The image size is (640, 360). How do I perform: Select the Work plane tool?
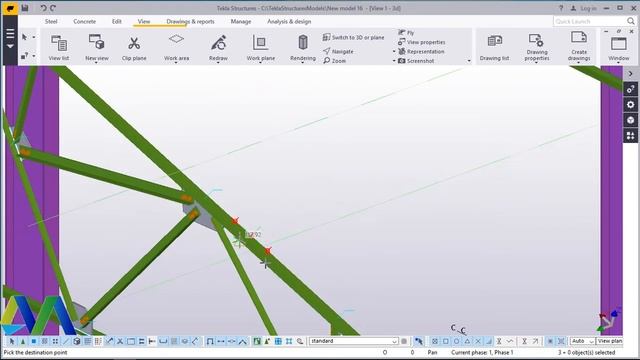pos(260,48)
